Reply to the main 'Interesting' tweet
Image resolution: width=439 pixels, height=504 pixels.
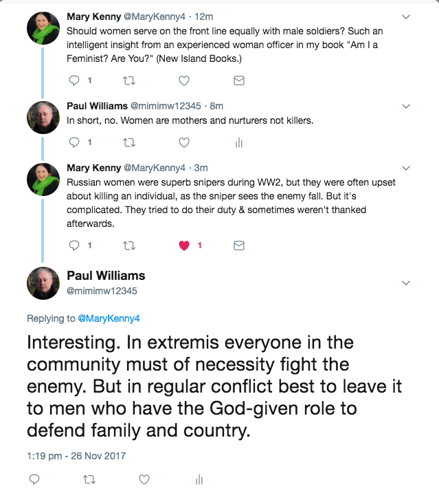coord(34,479)
